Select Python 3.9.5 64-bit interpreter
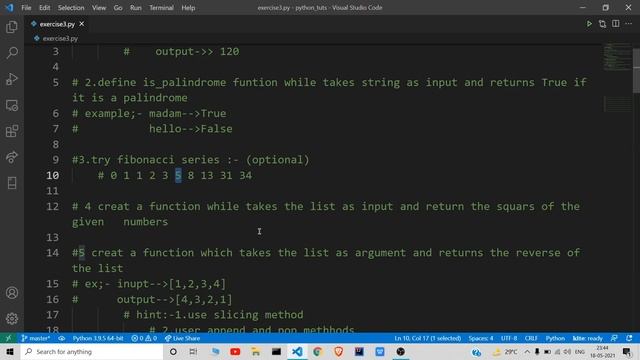This screenshot has height=360, width=640. click(98, 338)
